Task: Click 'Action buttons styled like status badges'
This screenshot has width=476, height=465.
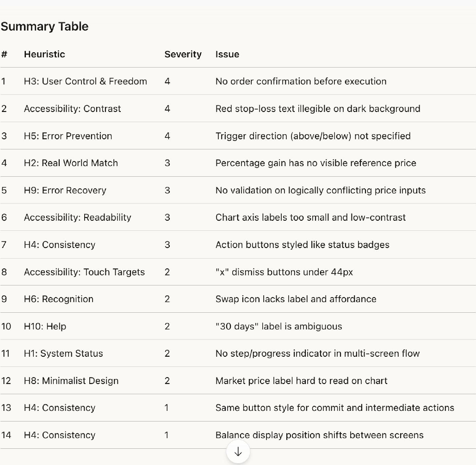Action: pos(303,245)
